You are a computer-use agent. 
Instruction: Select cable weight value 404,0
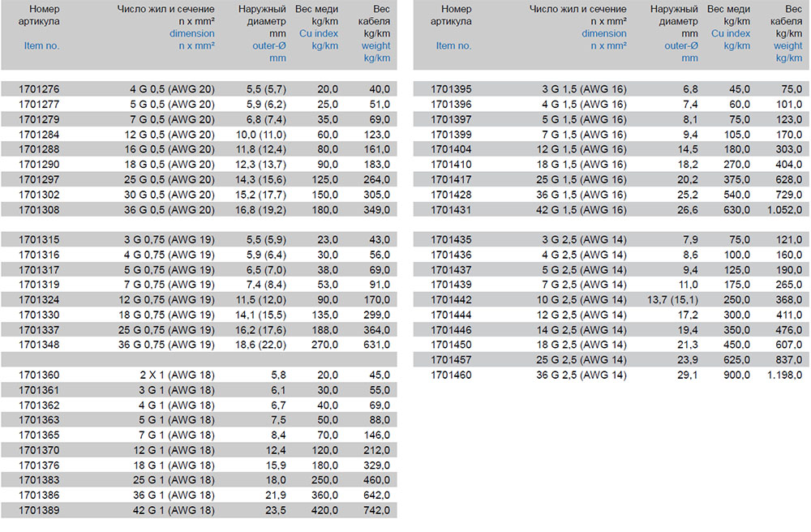pos(789,165)
